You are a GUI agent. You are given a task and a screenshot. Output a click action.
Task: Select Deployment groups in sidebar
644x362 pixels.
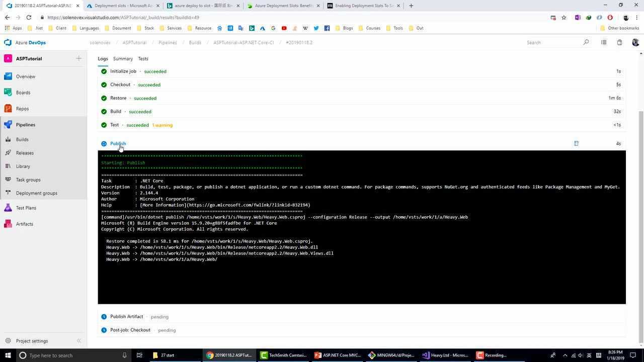point(36,193)
